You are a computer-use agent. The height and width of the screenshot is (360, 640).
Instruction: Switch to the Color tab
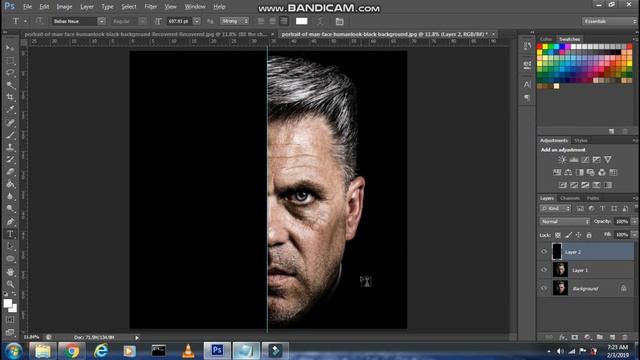tap(546, 39)
